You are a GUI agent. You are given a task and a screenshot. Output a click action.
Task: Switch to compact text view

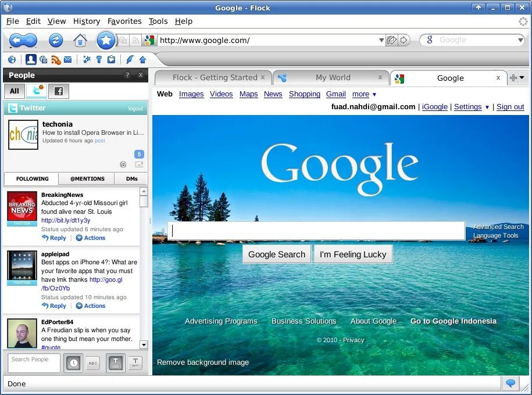(x=135, y=363)
